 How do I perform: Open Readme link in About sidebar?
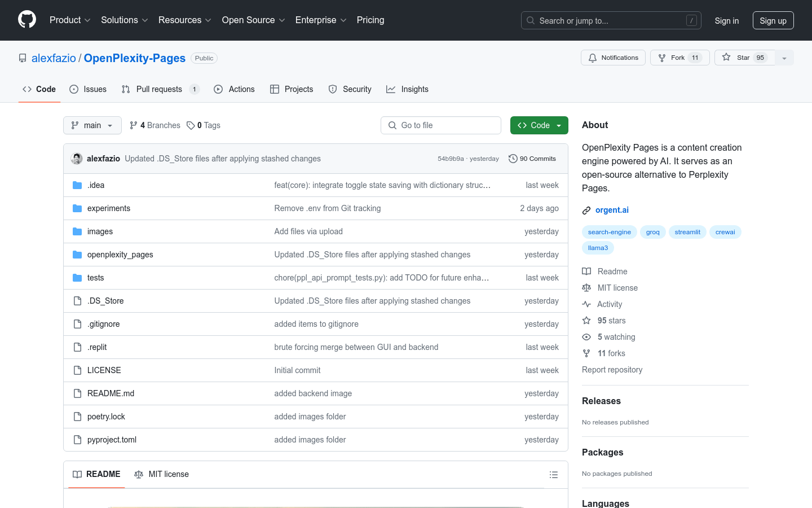604,271
